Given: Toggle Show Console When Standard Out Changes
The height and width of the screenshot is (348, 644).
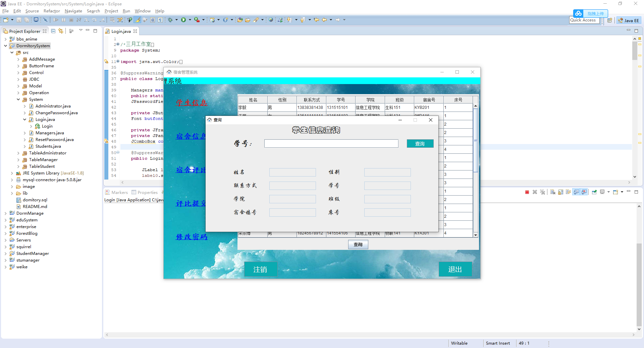Looking at the screenshot, I should tap(576, 192).
